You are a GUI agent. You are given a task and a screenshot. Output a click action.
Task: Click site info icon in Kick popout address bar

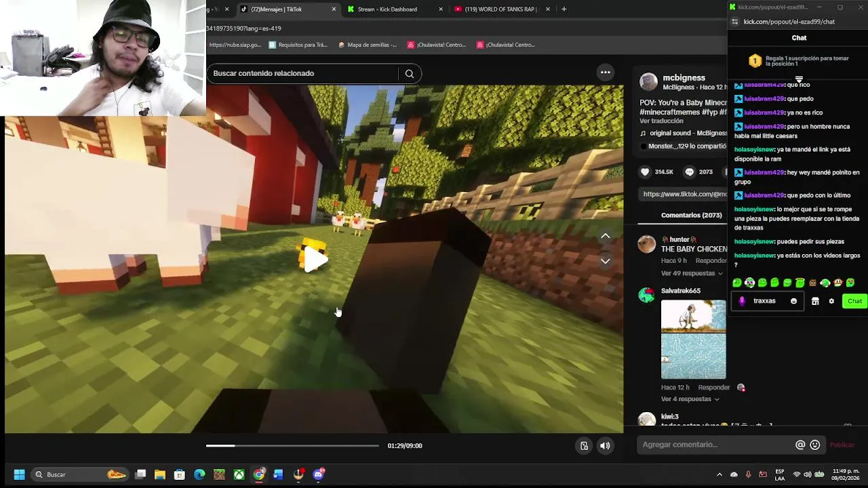(x=734, y=22)
